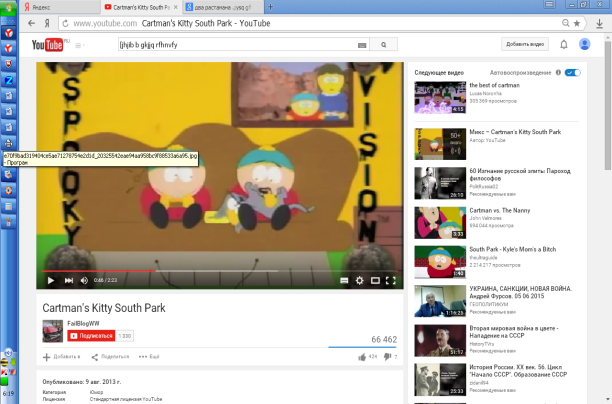Click the YouTube logo
This screenshot has height=404, width=612.
pos(48,45)
